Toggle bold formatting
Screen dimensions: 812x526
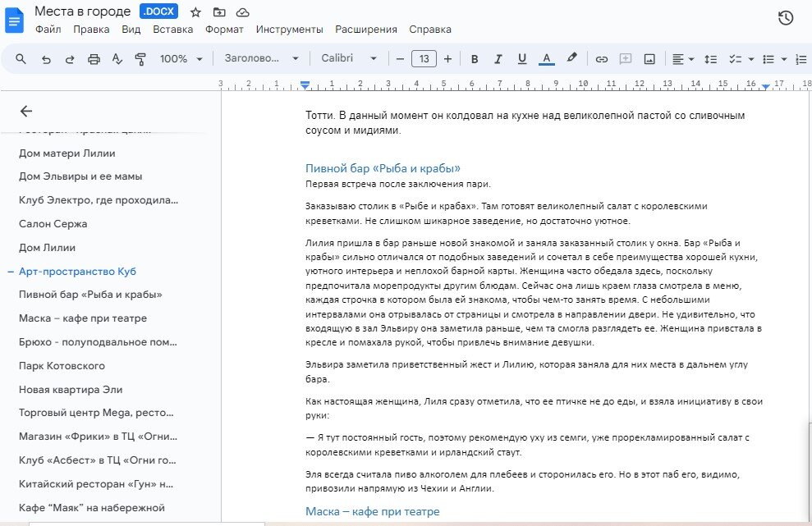click(x=475, y=59)
